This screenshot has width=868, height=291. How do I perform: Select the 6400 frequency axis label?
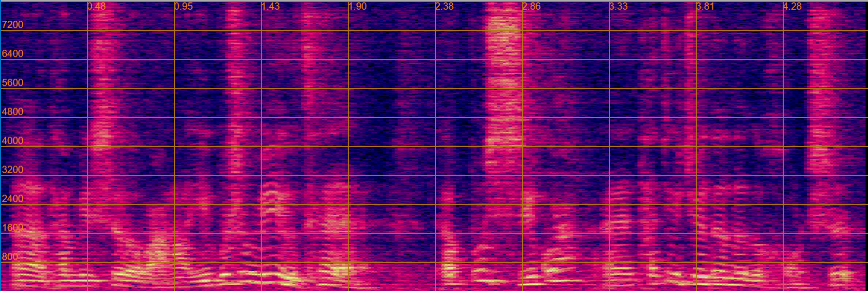tap(13, 54)
